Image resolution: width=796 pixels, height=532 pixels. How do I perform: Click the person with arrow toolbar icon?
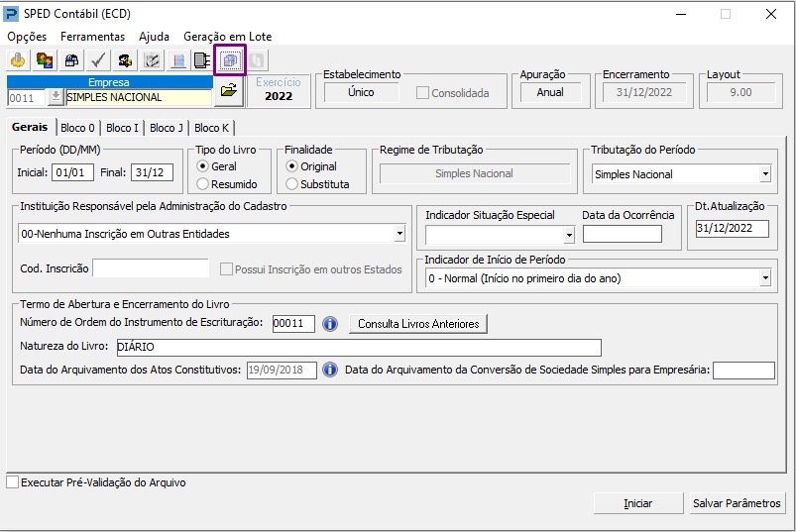point(125,60)
